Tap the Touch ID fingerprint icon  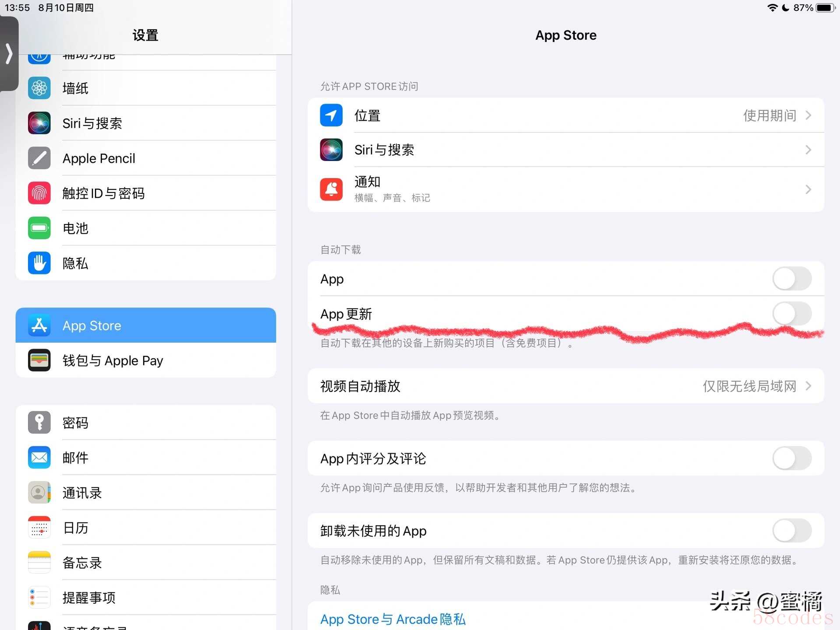point(39,193)
